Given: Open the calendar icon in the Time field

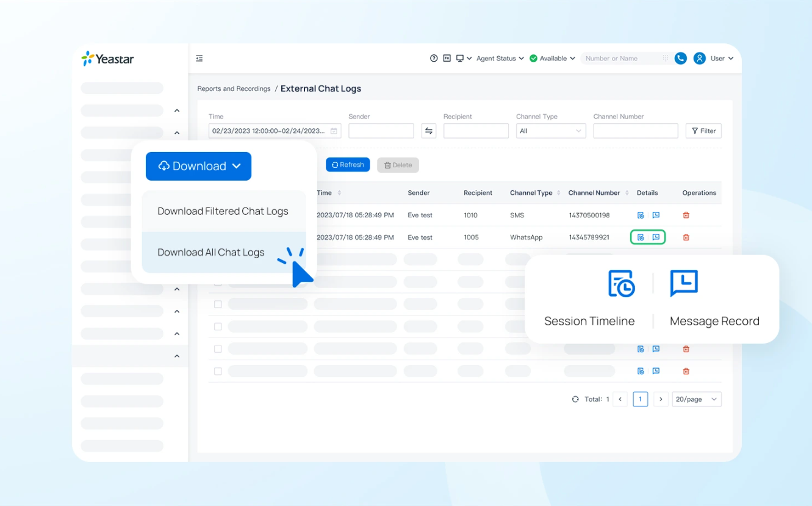Looking at the screenshot, I should click(334, 131).
